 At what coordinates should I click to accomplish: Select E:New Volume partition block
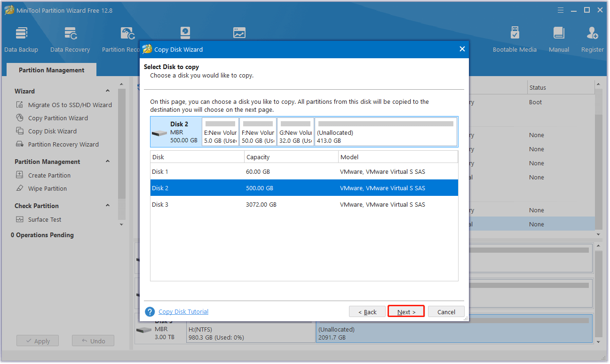(x=220, y=132)
